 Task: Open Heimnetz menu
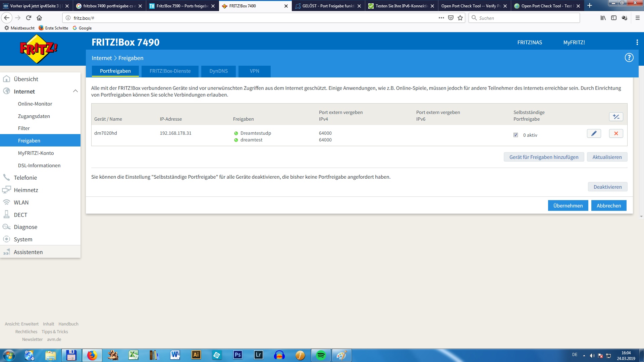coord(26,190)
